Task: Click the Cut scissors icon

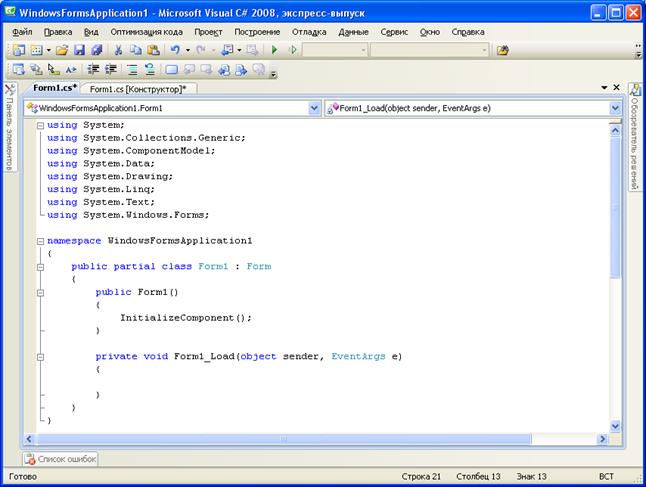Action: pos(119,50)
